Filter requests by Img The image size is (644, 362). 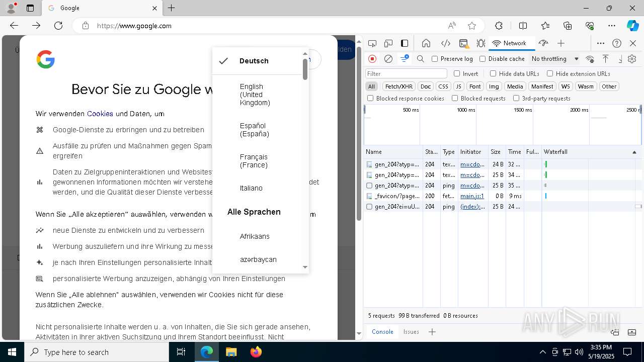494,86
